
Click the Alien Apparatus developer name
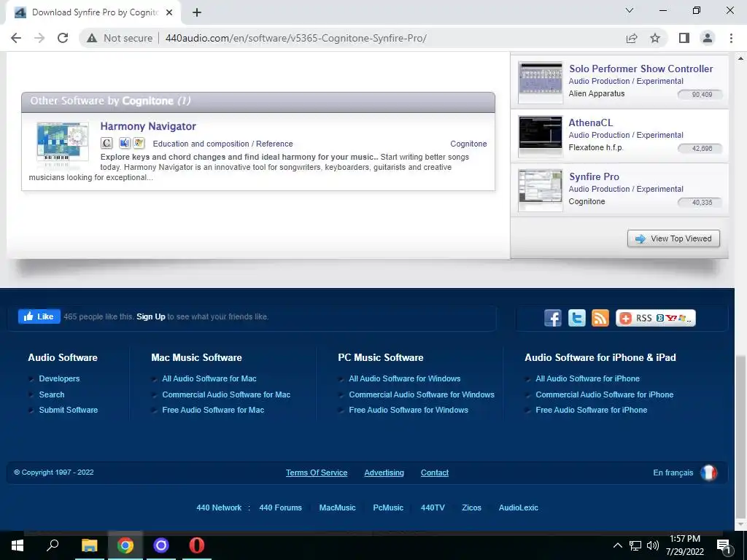[597, 94]
